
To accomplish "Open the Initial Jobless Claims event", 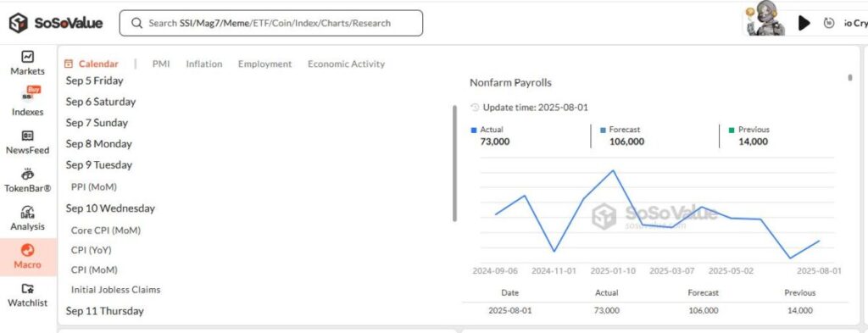I will point(115,289).
